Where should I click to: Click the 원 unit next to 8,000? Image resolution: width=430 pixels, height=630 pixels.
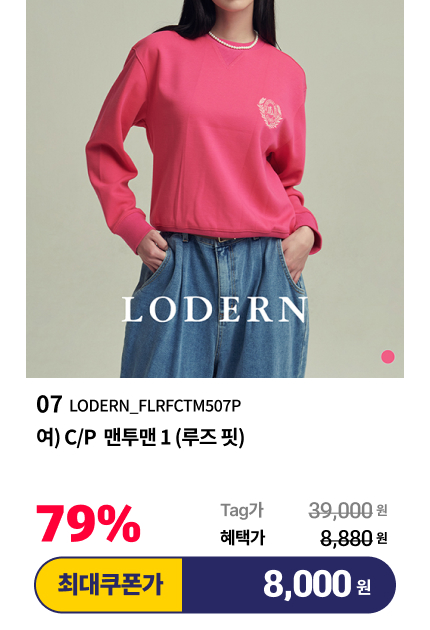[364, 587]
